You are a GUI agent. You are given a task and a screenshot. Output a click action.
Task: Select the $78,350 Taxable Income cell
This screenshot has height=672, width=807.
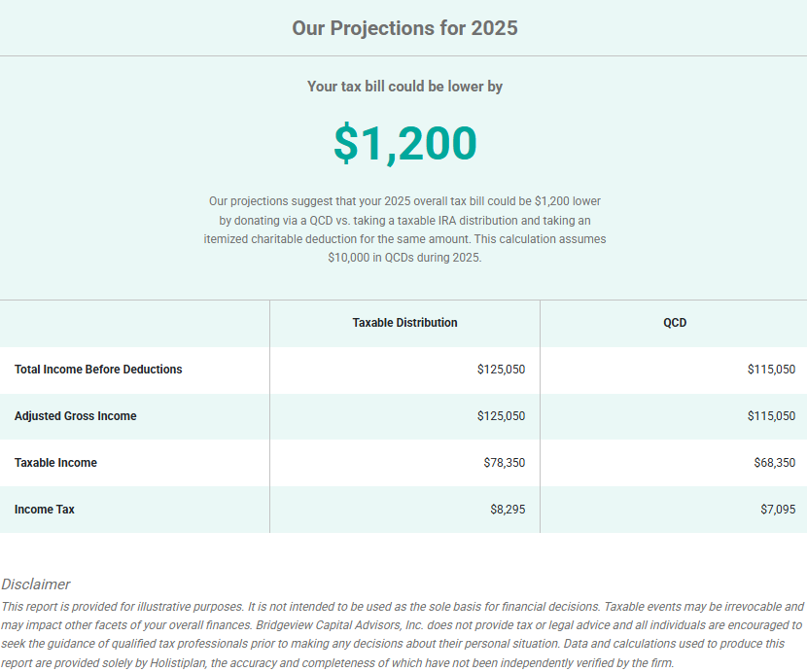point(504,463)
